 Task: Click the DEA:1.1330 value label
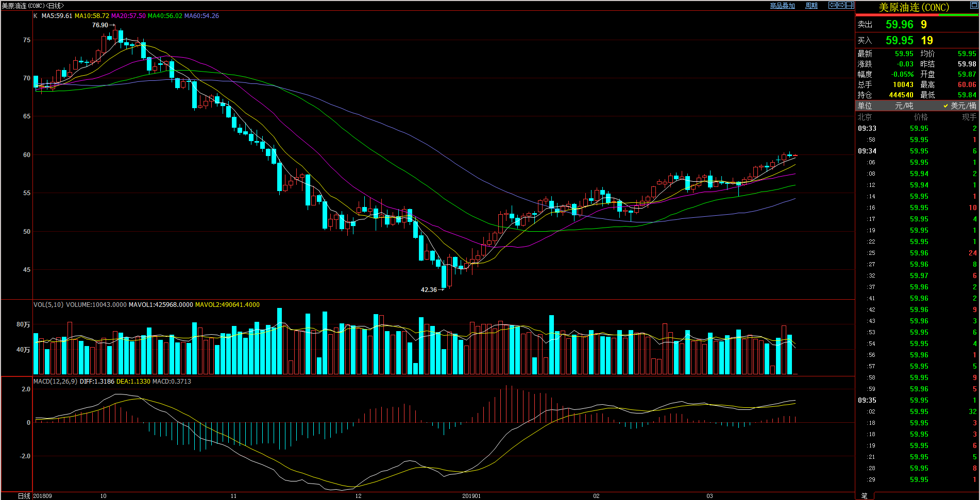133,382
